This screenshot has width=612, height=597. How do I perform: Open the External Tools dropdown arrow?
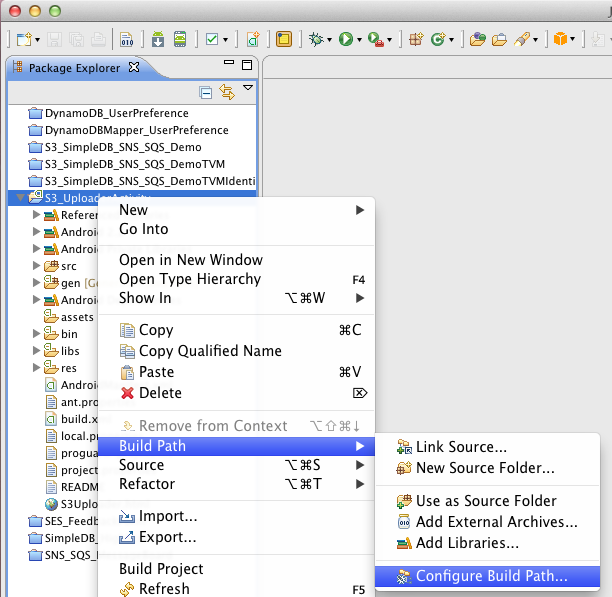pyautogui.click(x=389, y=40)
